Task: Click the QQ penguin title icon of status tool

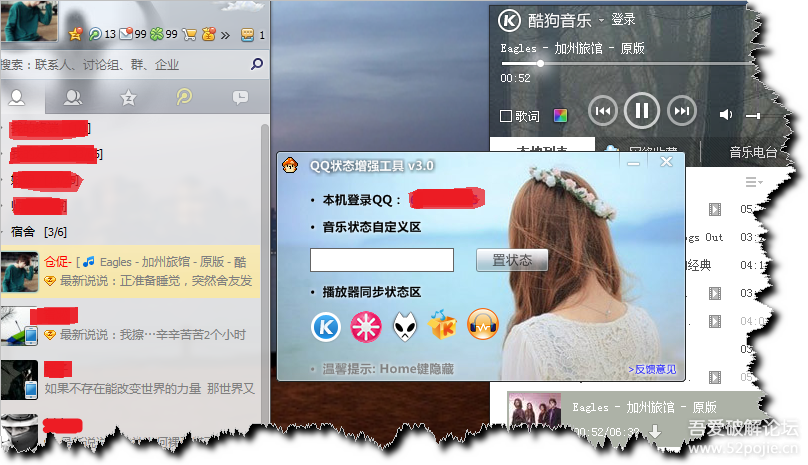Action: [x=290, y=165]
